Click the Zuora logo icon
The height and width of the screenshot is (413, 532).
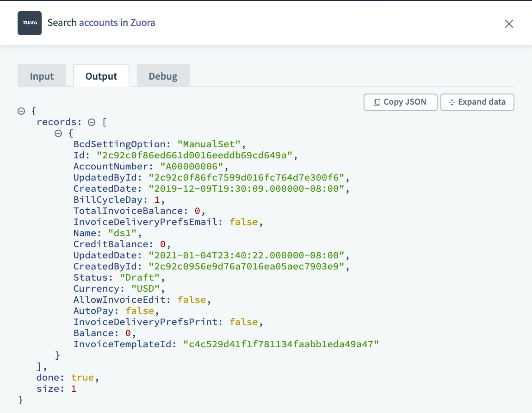(29, 23)
